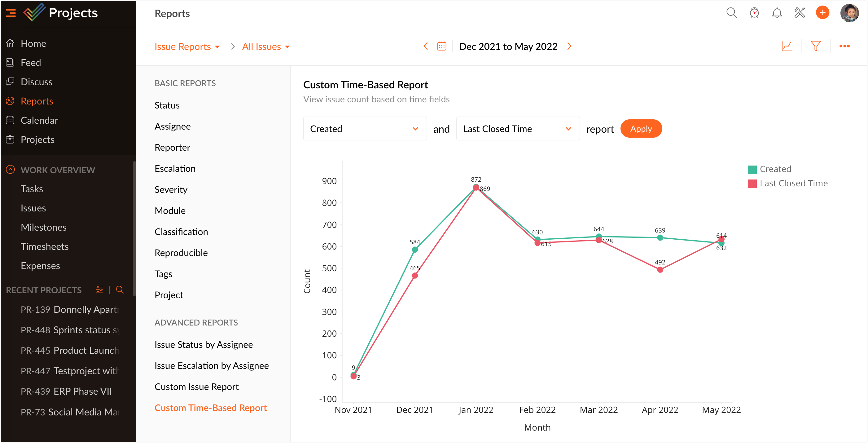Screen dimensions: 868x443
Task: Collapse the Work Overview section
Action: coord(11,170)
